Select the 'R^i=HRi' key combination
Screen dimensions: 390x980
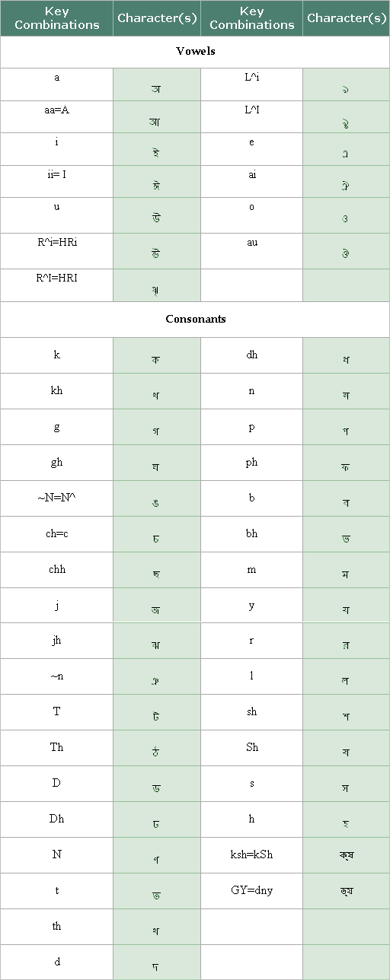57,251
